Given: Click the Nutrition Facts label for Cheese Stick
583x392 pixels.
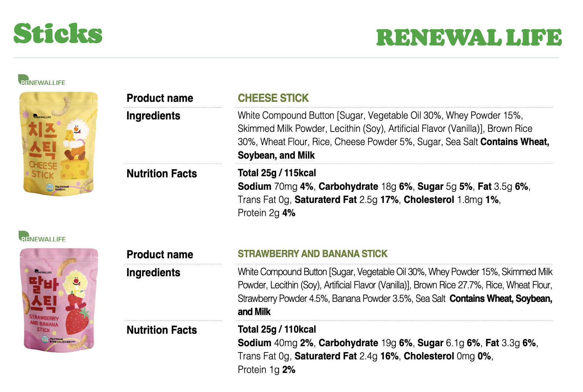Looking at the screenshot, I should (x=161, y=174).
